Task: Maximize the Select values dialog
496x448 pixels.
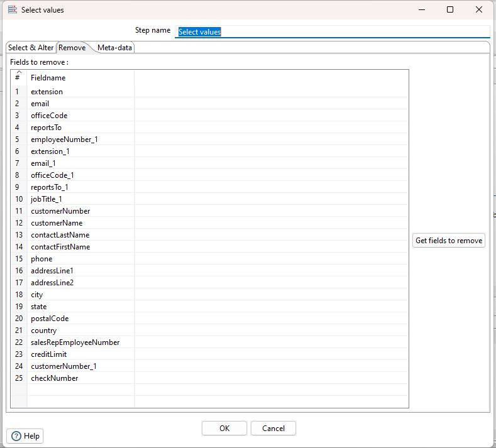Action: (x=450, y=9)
